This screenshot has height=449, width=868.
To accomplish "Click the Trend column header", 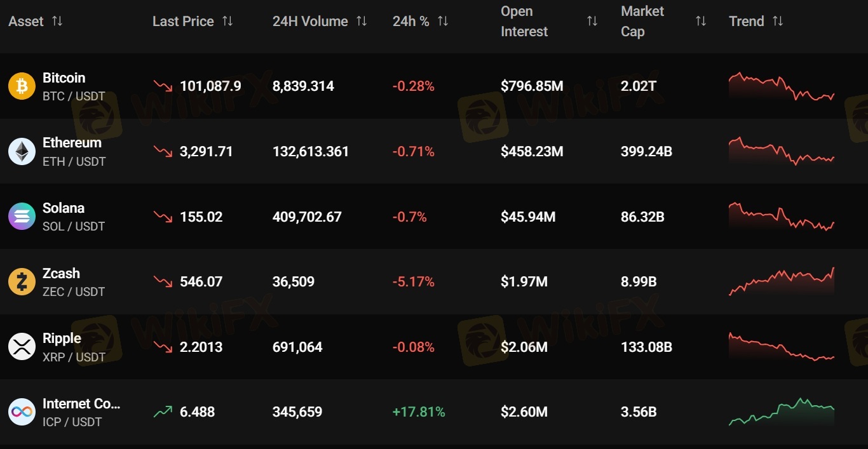I will click(747, 21).
